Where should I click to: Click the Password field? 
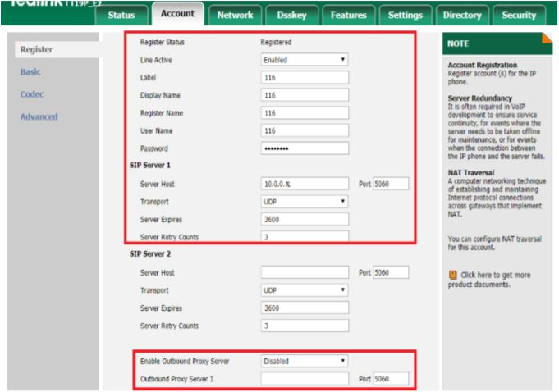305,148
